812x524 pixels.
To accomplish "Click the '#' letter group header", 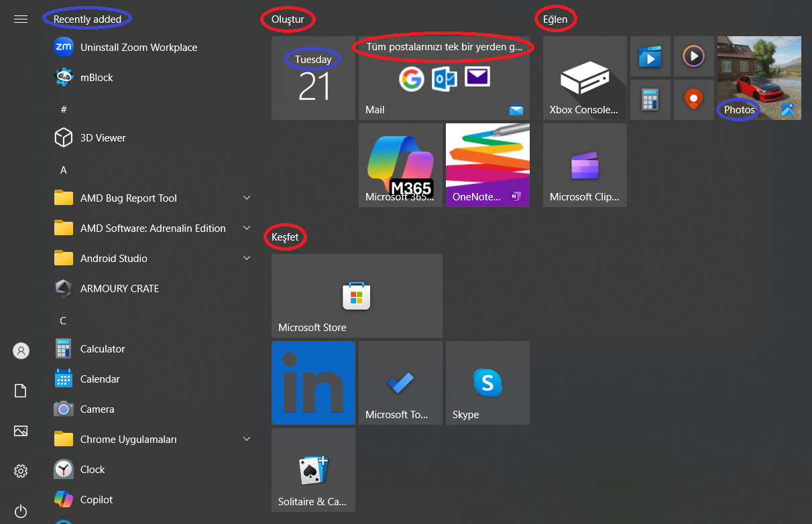I will click(x=64, y=109).
